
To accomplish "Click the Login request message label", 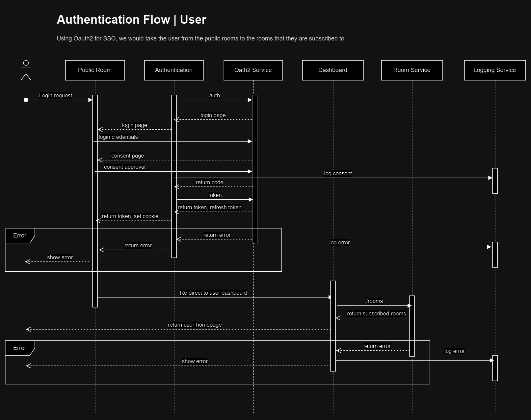I will tap(55, 95).
